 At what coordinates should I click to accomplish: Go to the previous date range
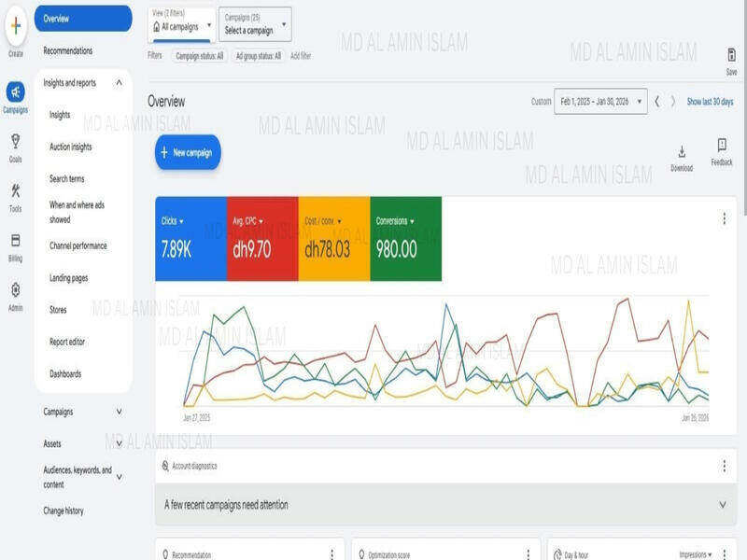[657, 102]
